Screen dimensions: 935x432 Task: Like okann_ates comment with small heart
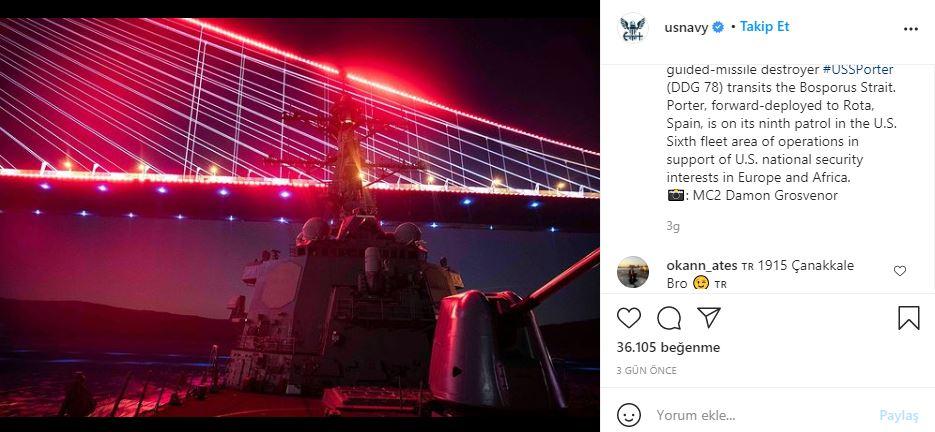coord(900,271)
